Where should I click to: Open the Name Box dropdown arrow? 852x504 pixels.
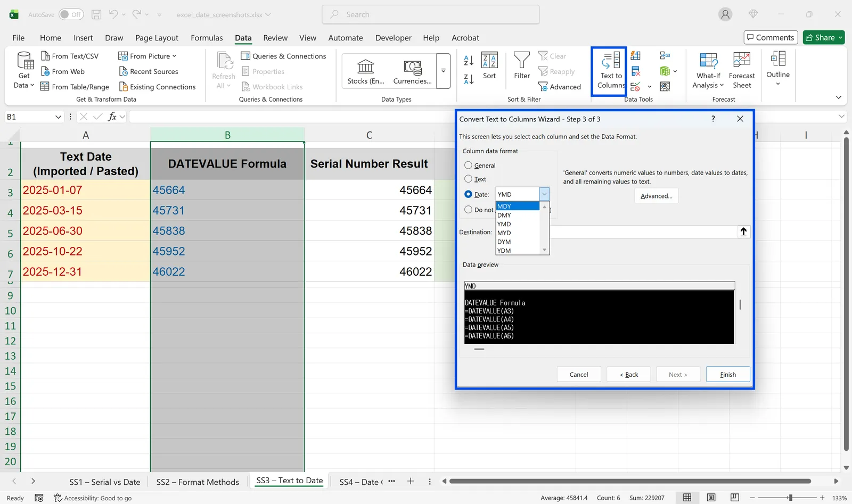(x=59, y=117)
